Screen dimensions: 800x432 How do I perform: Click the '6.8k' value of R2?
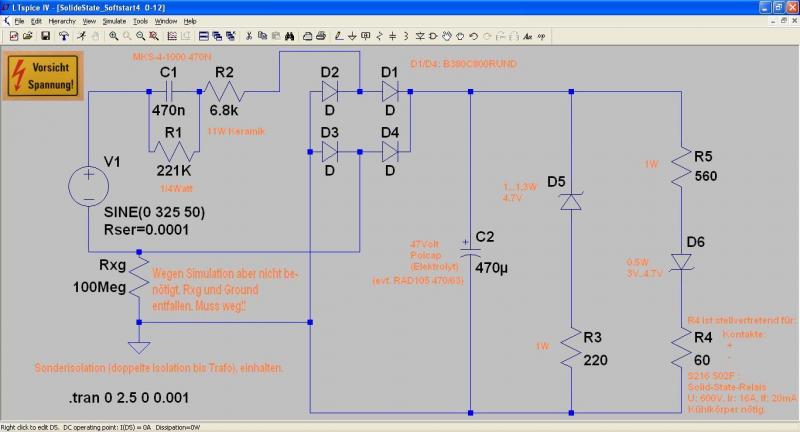[223, 110]
